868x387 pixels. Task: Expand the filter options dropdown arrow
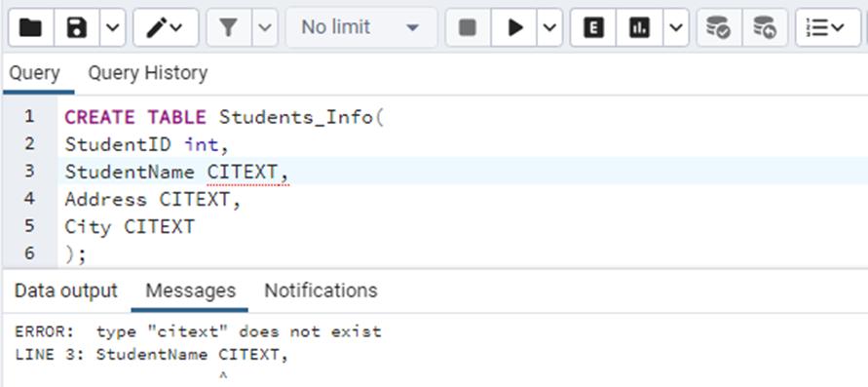point(265,27)
